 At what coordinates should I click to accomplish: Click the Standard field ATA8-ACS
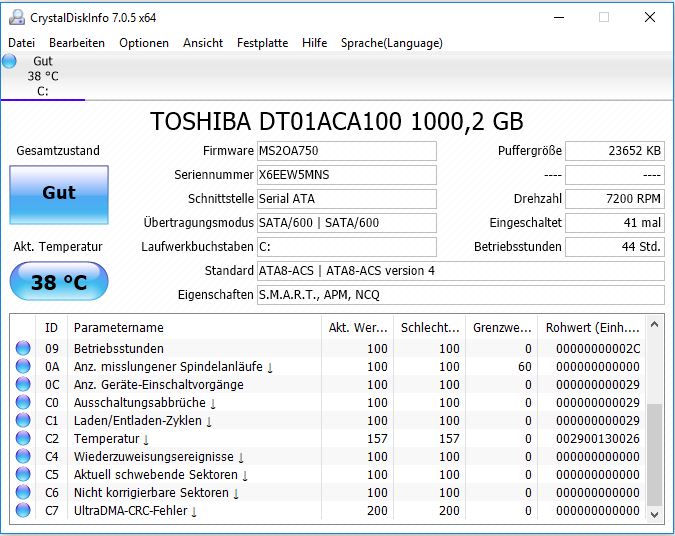(461, 271)
